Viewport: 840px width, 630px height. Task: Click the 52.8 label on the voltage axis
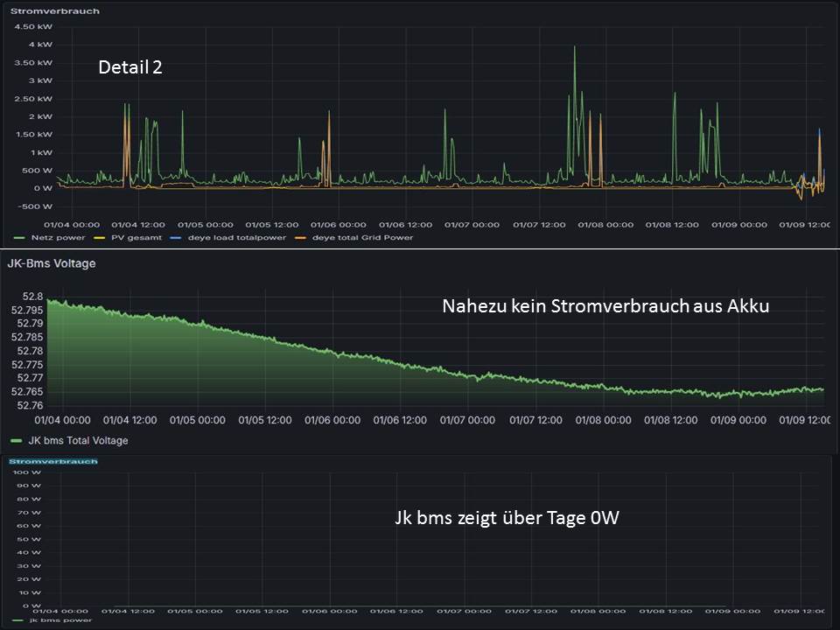point(31,297)
